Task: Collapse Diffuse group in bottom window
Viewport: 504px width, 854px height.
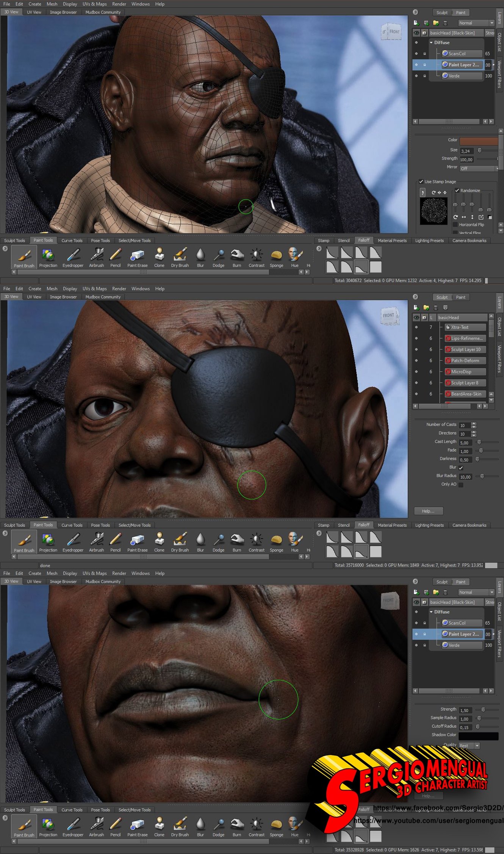Action: [x=431, y=612]
